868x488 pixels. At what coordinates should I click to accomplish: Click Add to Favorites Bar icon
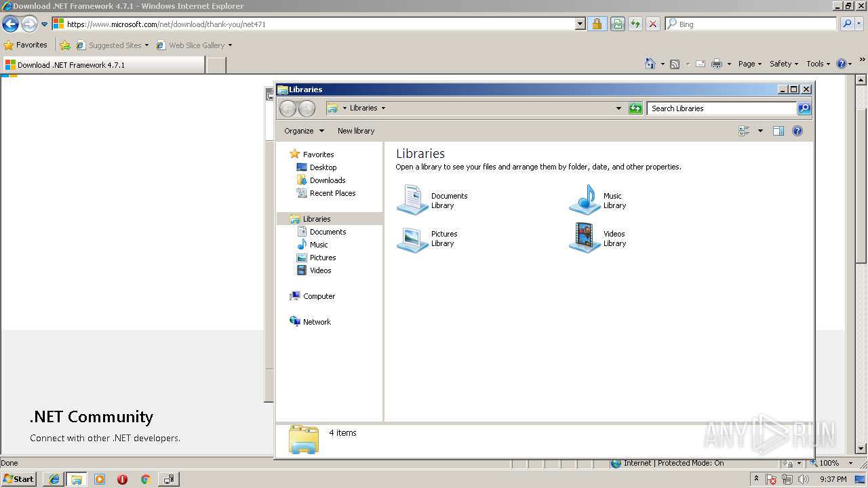point(65,45)
